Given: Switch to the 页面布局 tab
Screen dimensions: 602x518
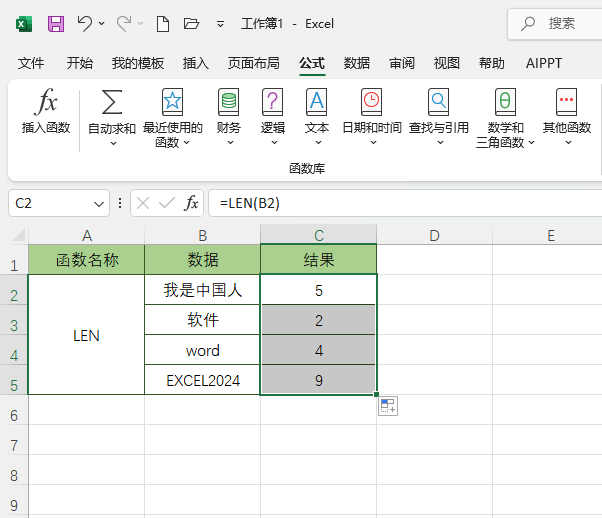Looking at the screenshot, I should [254, 63].
